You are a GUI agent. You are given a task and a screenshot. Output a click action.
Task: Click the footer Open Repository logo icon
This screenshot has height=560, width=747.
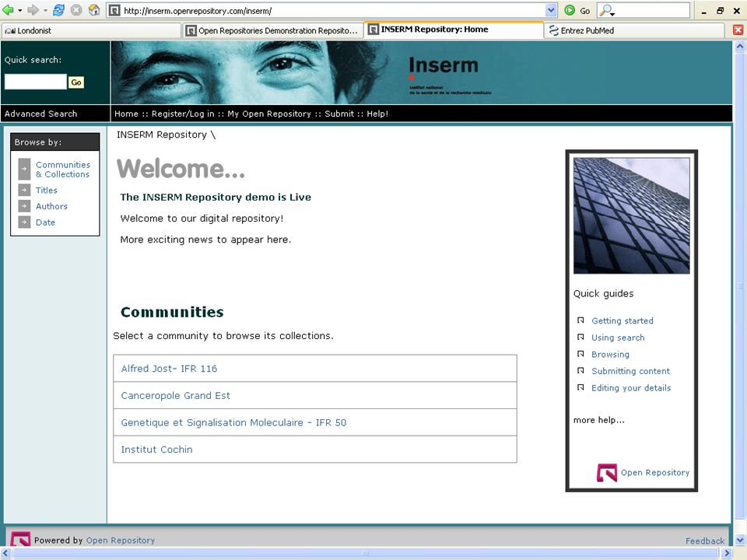coord(20,539)
